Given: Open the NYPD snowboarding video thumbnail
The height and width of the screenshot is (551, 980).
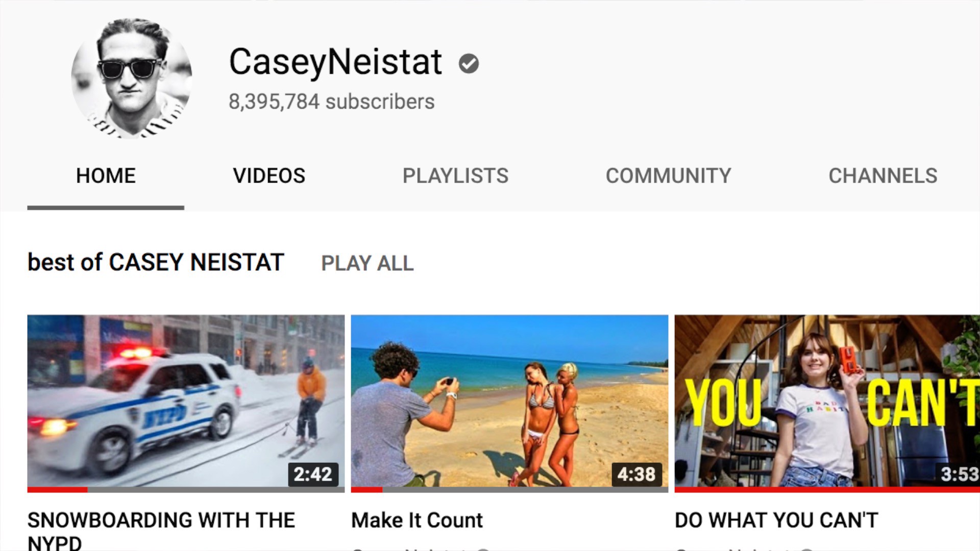Looking at the screenshot, I should pyautogui.click(x=186, y=401).
